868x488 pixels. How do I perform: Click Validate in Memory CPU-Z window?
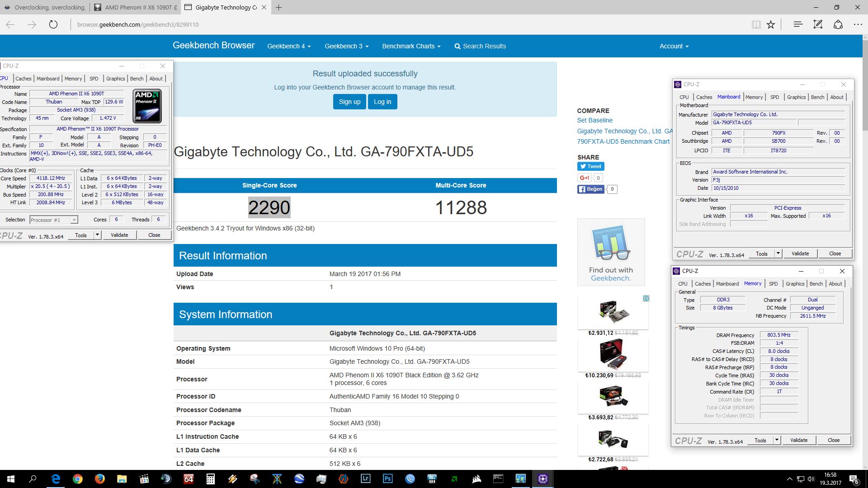tap(799, 440)
